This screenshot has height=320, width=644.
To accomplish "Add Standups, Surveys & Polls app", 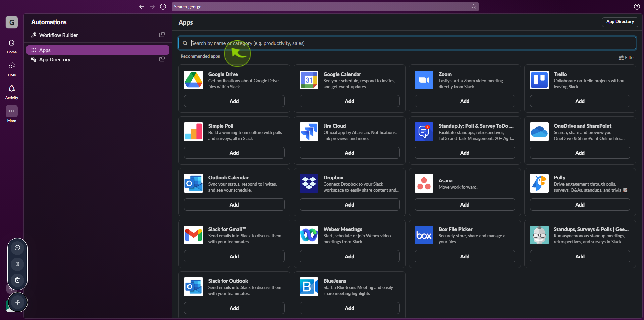I will 580,256.
